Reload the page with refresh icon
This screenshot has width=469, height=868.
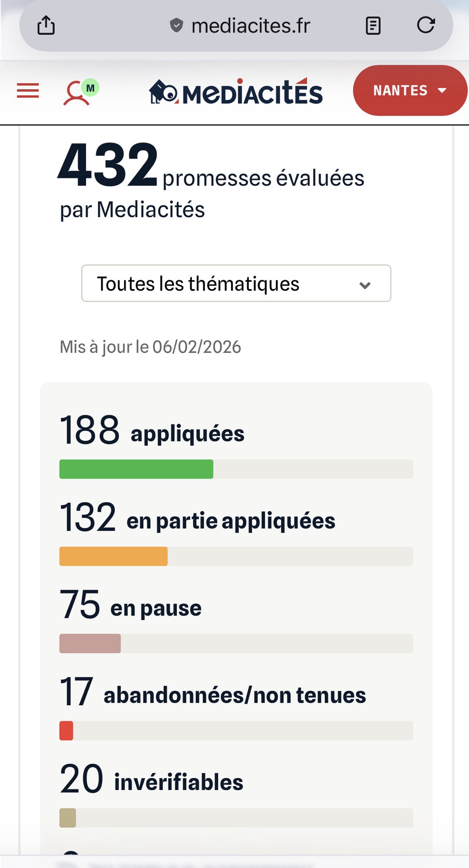tap(426, 25)
